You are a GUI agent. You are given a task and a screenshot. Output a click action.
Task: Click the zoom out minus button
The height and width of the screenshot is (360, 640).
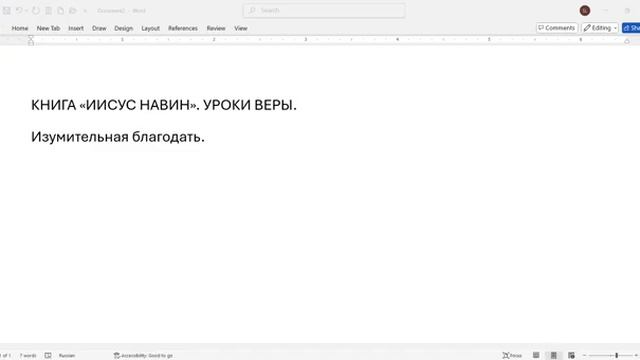(584, 356)
